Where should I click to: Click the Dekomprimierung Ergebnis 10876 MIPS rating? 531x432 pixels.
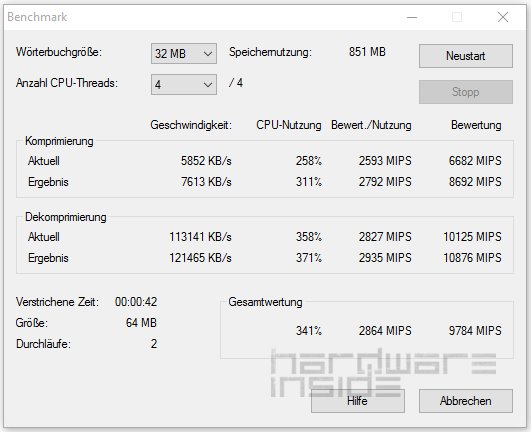(472, 258)
